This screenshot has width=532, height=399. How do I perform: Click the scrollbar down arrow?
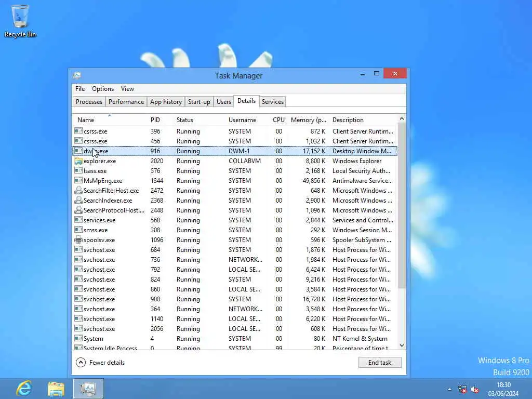[x=402, y=345]
